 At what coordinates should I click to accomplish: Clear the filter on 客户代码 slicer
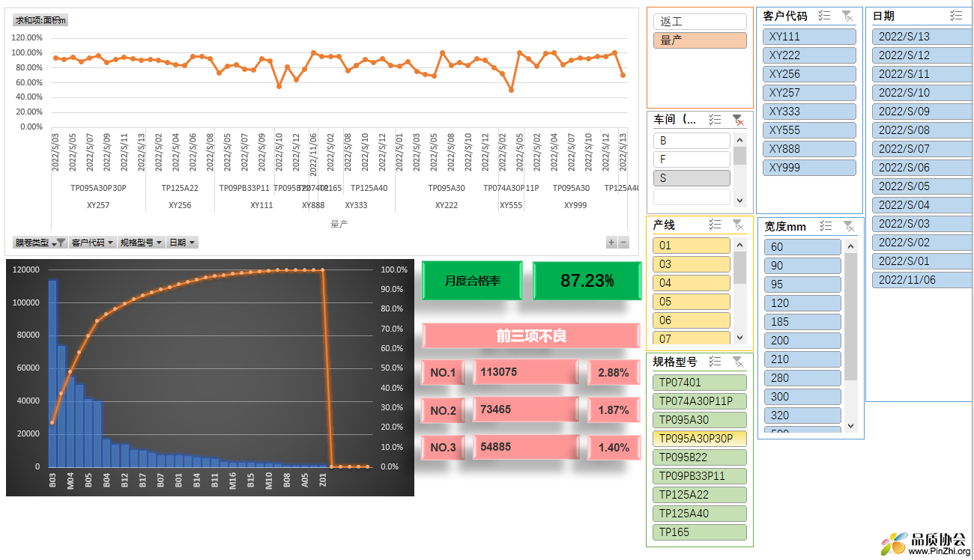coord(847,16)
